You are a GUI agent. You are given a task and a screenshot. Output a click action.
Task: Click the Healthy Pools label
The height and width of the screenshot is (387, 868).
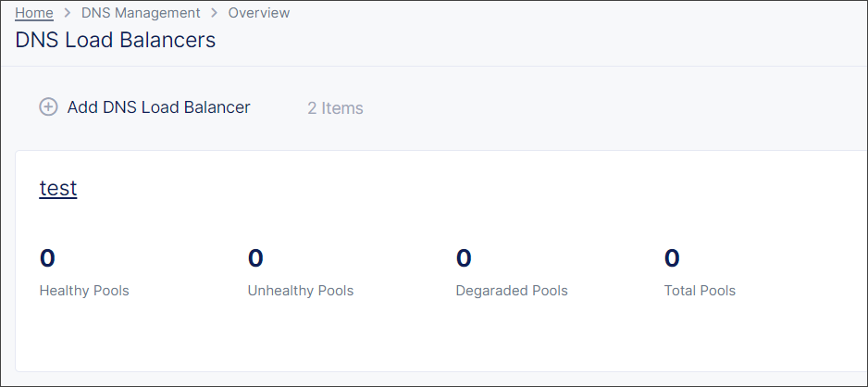tap(84, 291)
